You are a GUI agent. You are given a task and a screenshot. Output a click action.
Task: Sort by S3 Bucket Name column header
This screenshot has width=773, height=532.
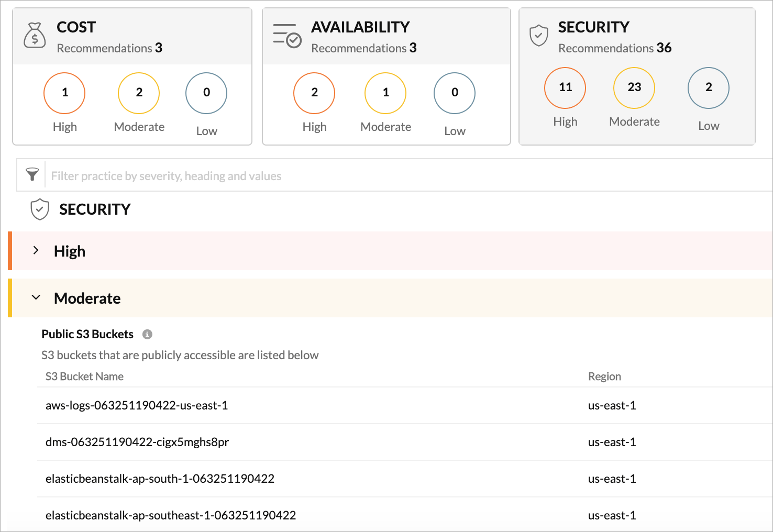(84, 376)
